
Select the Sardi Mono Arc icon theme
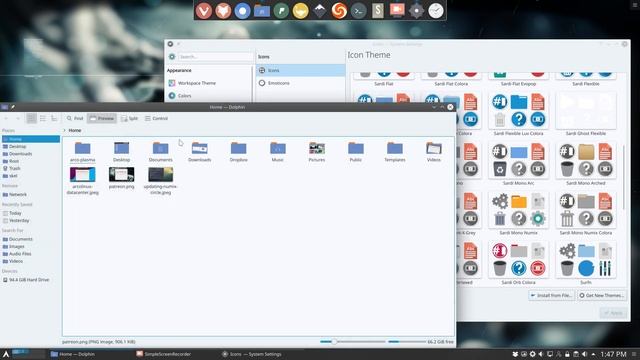tap(518, 164)
